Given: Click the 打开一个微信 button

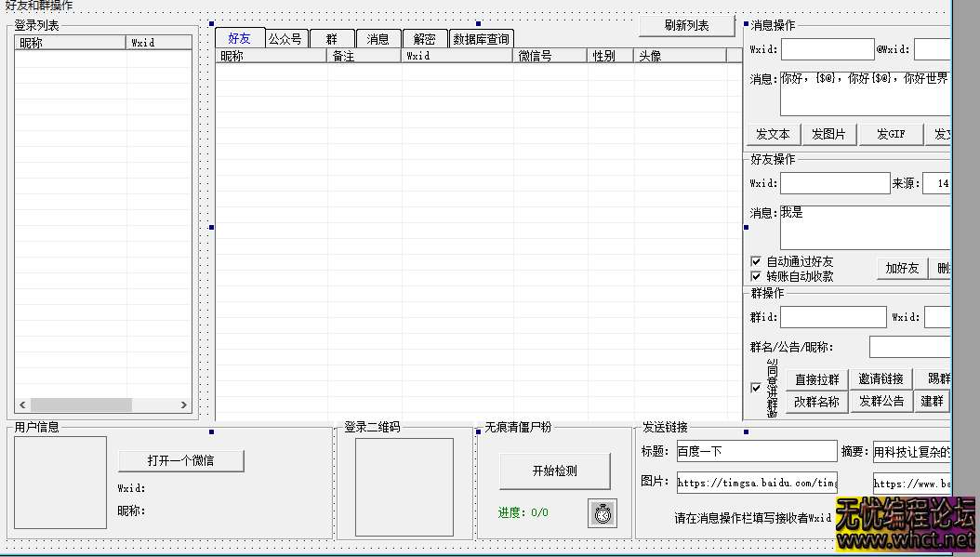Looking at the screenshot, I should coord(180,461).
